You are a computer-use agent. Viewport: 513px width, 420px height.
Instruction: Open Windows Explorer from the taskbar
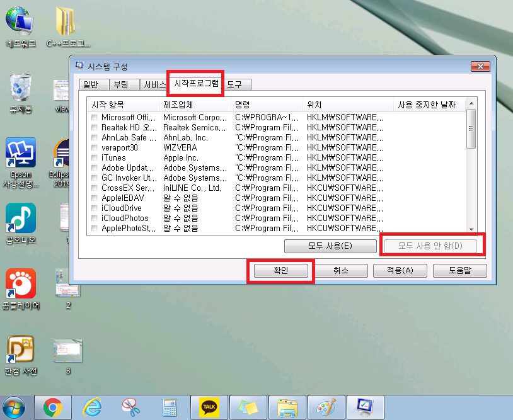coord(287,407)
